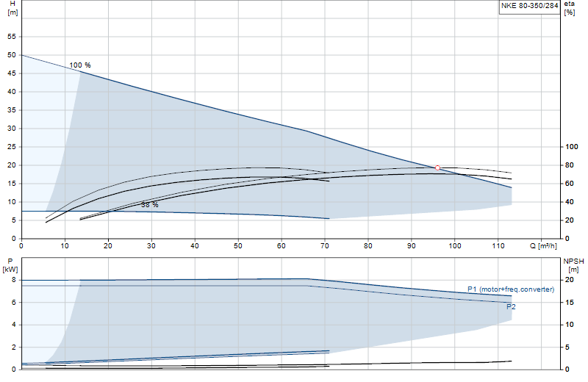Click the 100 tick on the eta axis
The width and height of the screenshot is (588, 382).
click(572, 147)
